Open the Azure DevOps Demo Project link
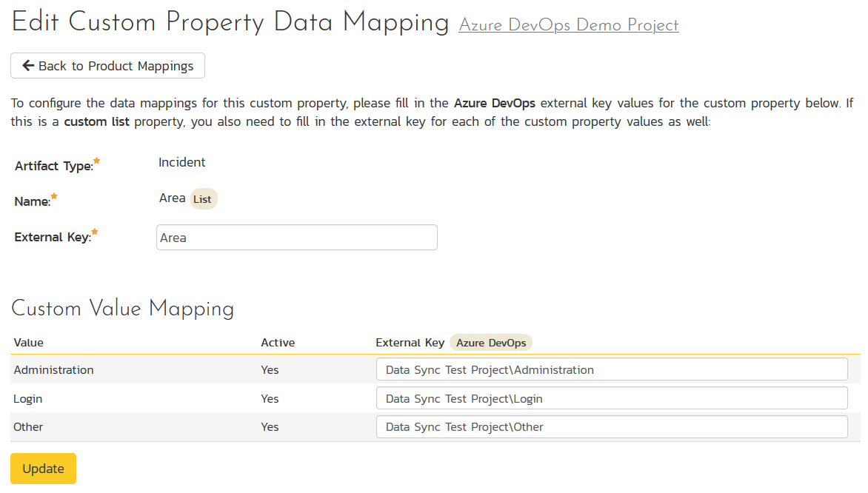Image resolution: width=868 pixels, height=493 pixels. point(568,25)
